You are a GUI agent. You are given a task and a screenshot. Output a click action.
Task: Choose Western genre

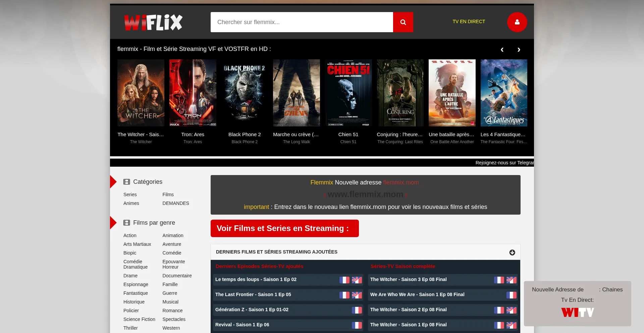171,328
